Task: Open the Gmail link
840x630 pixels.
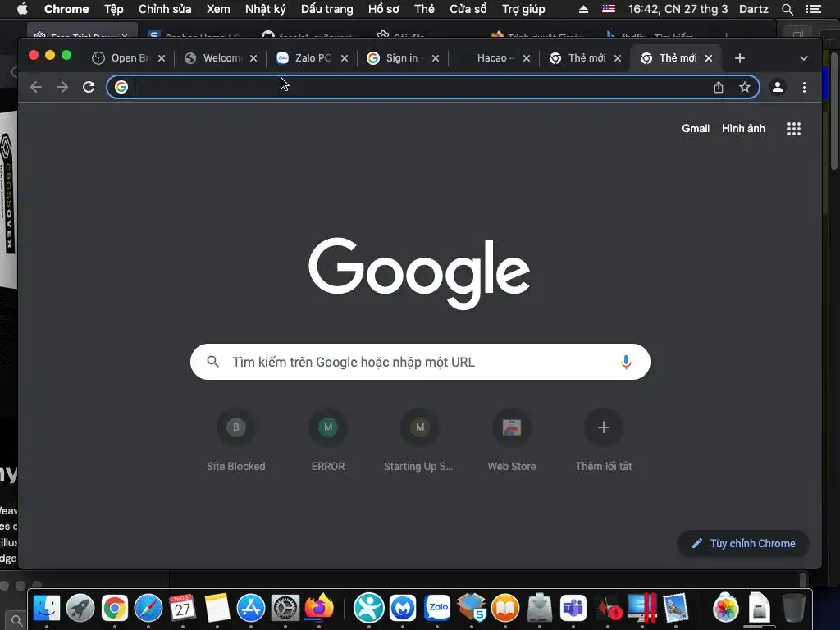Action: point(696,129)
